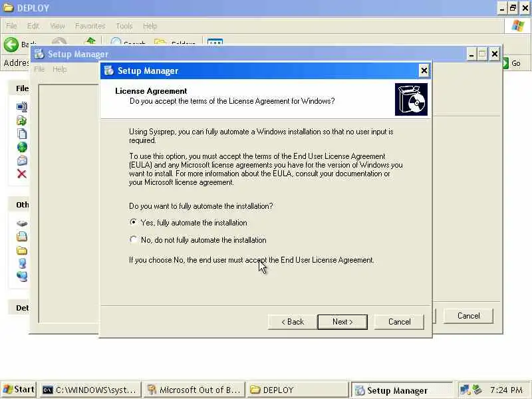Click the Next button in the wizard
The height and width of the screenshot is (399, 532).
pos(342,322)
